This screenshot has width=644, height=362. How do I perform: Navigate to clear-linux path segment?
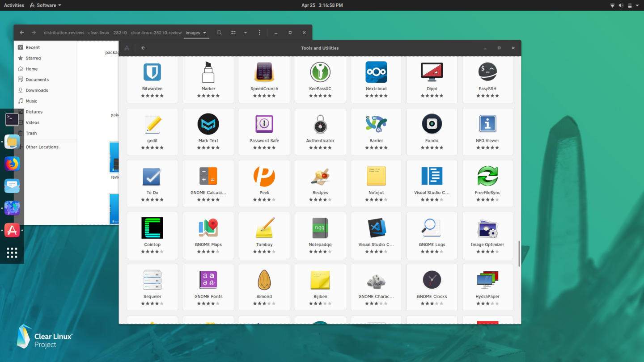pyautogui.click(x=99, y=33)
